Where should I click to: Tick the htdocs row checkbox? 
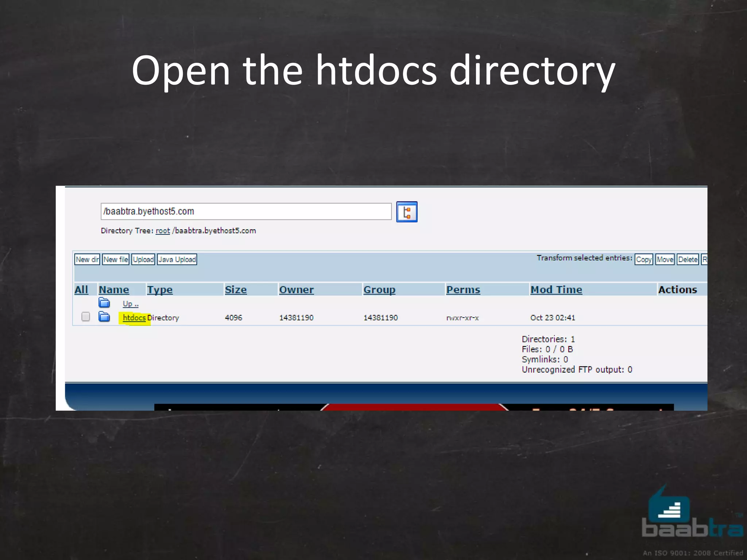coord(86,316)
